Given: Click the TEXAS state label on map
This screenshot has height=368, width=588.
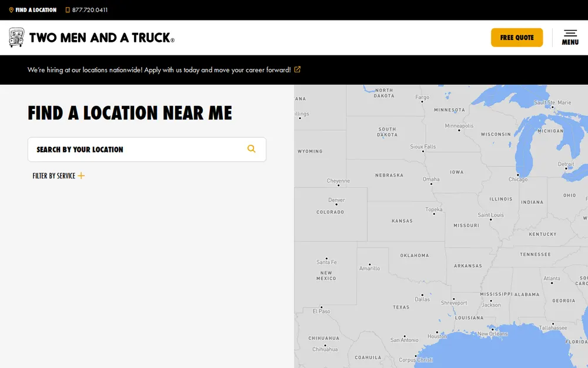Looking at the screenshot, I should tap(401, 307).
